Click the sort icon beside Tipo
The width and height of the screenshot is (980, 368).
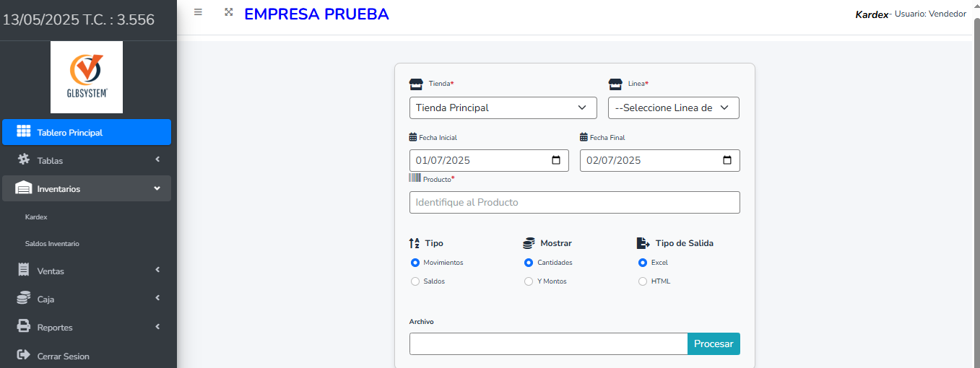coord(414,243)
